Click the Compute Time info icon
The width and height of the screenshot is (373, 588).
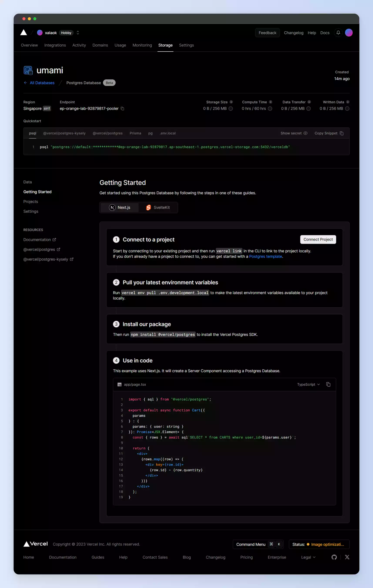270,102
